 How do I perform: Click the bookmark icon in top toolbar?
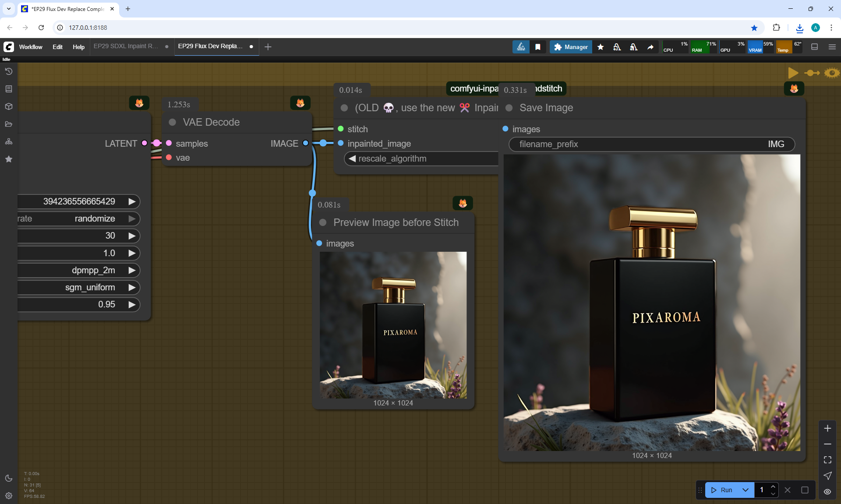tap(538, 47)
